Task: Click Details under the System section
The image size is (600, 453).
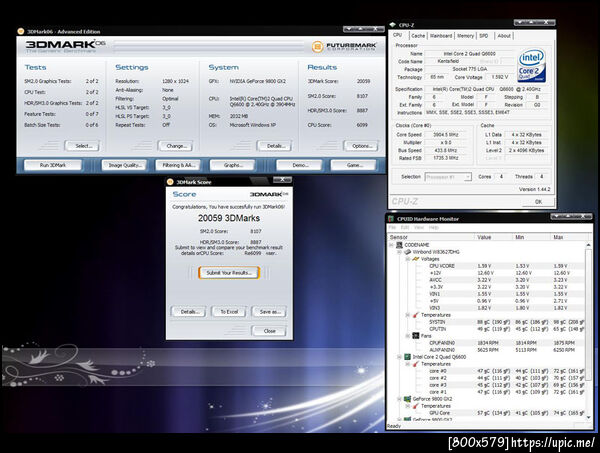Action: point(275,146)
